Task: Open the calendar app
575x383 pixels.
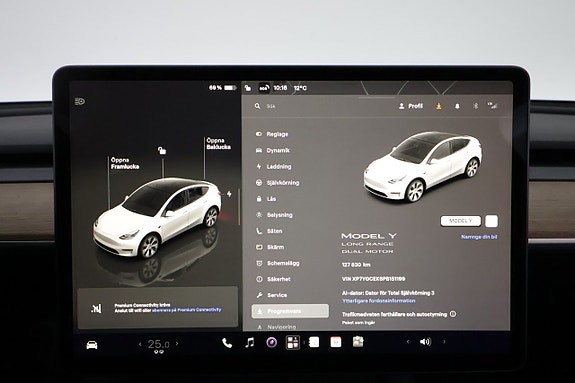Action: coord(336,342)
